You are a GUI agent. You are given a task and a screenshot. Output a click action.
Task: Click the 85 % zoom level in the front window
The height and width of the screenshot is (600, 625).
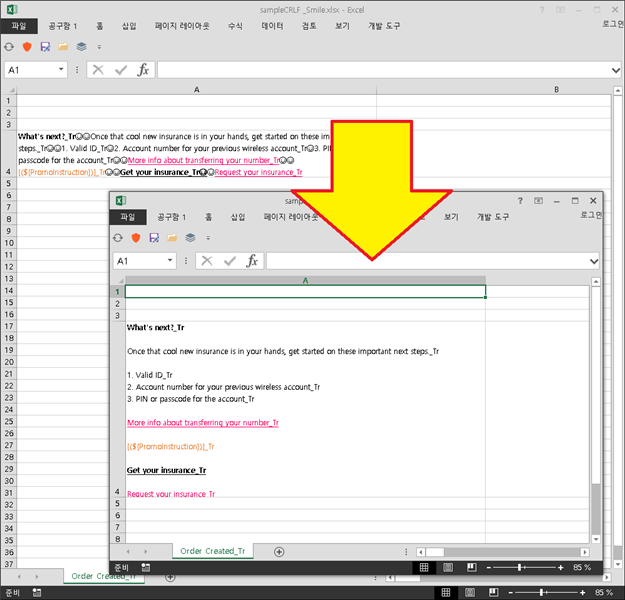(582, 567)
